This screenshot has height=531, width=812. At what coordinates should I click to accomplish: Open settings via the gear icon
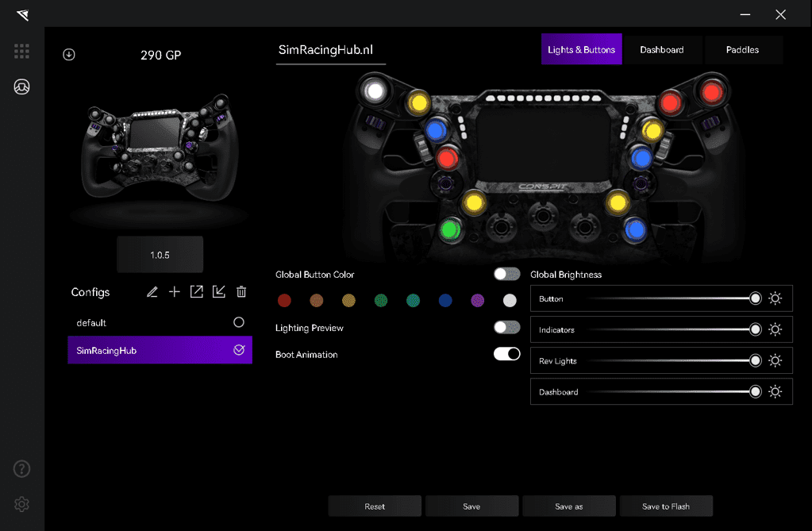21,504
